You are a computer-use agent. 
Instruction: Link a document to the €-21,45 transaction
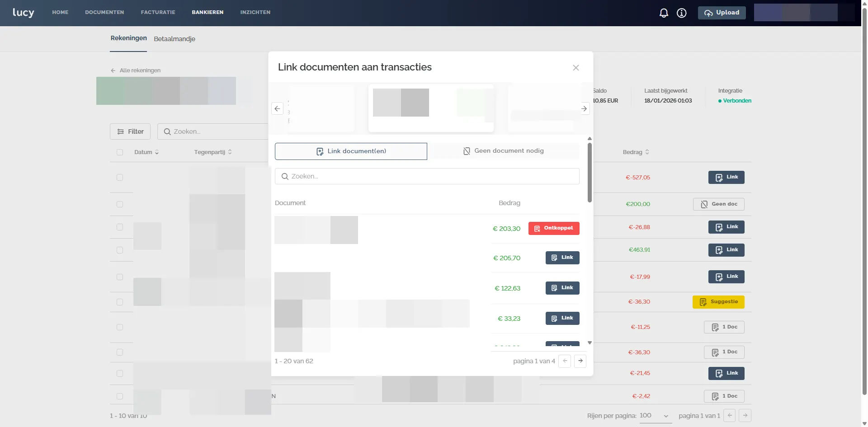[x=726, y=374]
